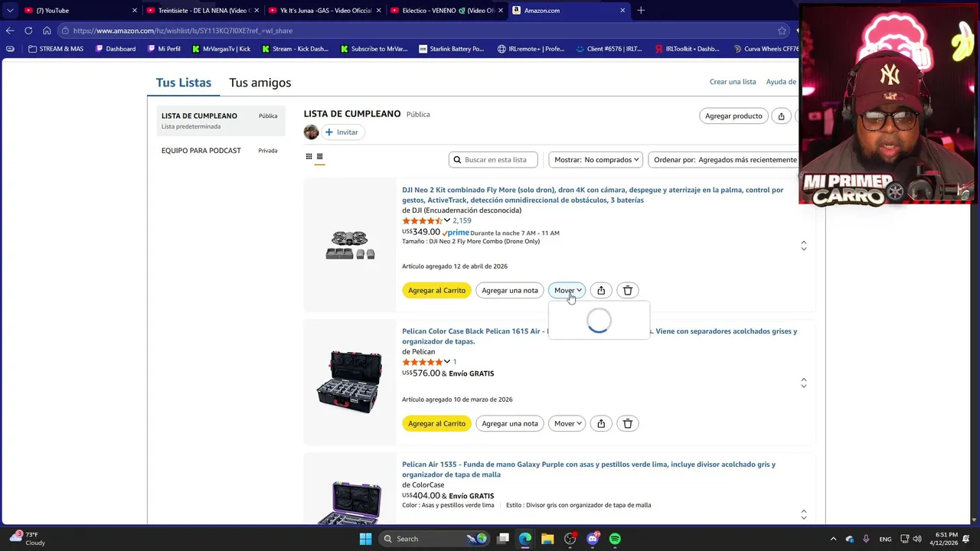This screenshot has width=980, height=551.
Task: Share the list via header share icon
Action: pos(781,116)
